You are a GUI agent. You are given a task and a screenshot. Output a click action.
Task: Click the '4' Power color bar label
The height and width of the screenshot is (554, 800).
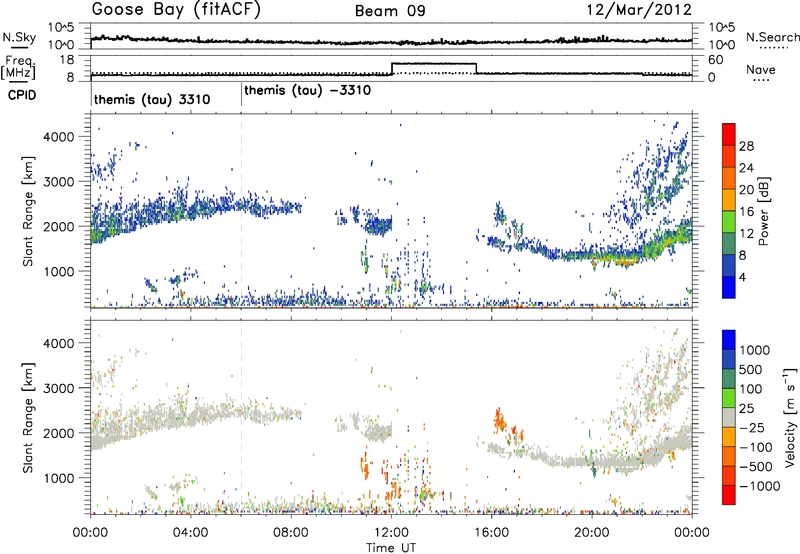coord(743,277)
